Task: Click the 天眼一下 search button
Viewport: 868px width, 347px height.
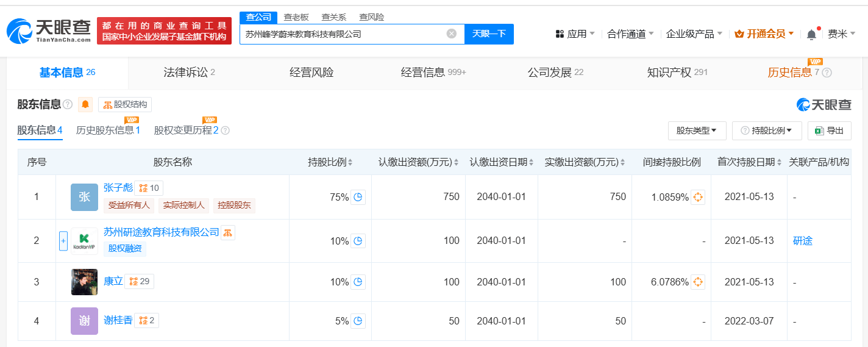Action: tap(489, 34)
